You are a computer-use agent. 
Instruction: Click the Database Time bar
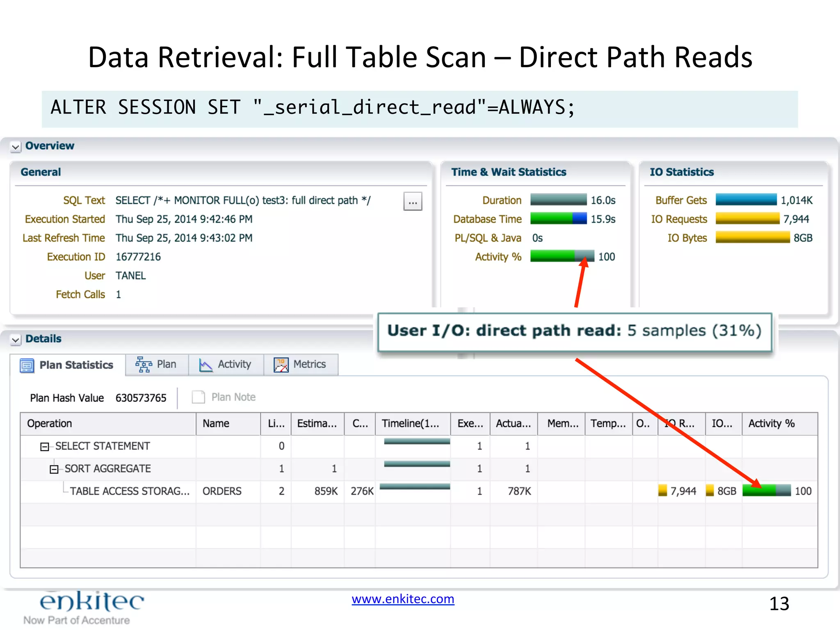coord(559,218)
